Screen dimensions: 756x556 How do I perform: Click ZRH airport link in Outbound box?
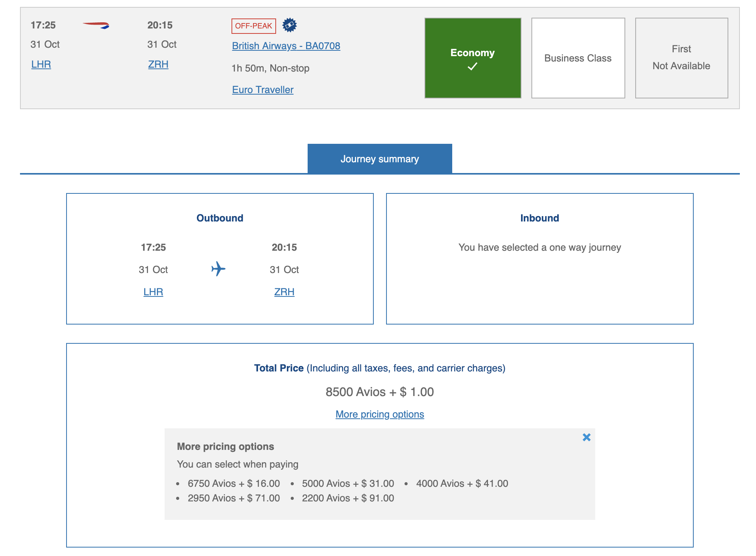point(284,292)
